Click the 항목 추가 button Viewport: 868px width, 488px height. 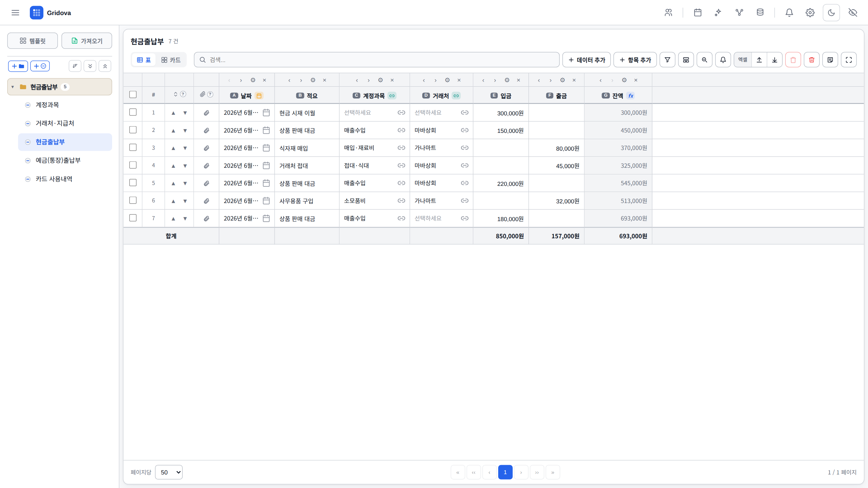coord(635,60)
